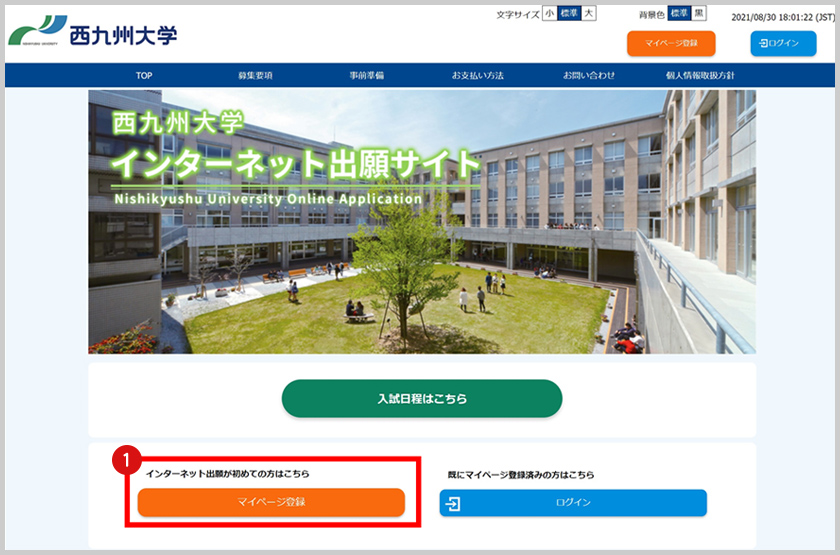
Task: Set font size to 標準 (standard)
Action: [569, 13]
